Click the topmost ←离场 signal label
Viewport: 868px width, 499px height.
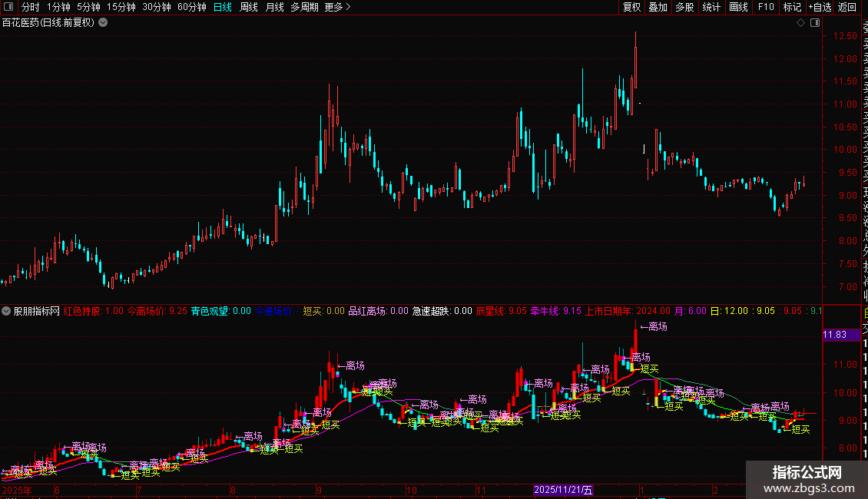click(x=654, y=326)
